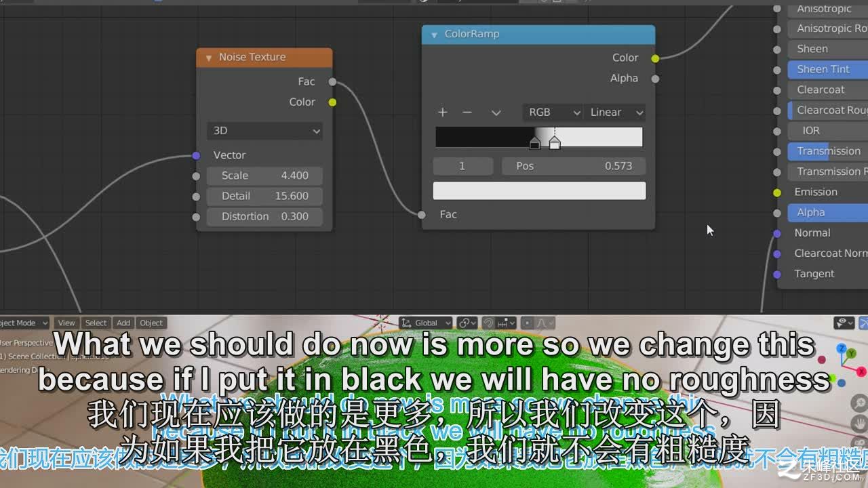Click the Normal input socket
The height and width of the screenshot is (488, 868).
[x=777, y=234]
